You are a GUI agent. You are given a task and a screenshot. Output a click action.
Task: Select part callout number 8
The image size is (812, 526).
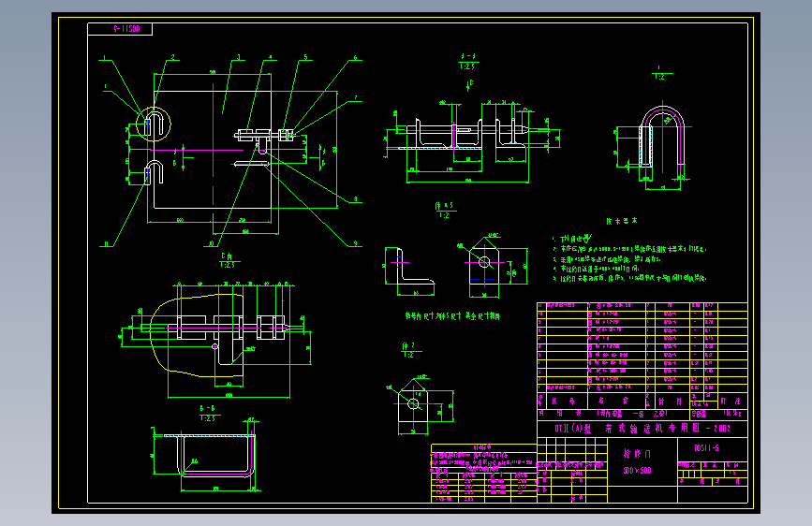[x=355, y=198]
